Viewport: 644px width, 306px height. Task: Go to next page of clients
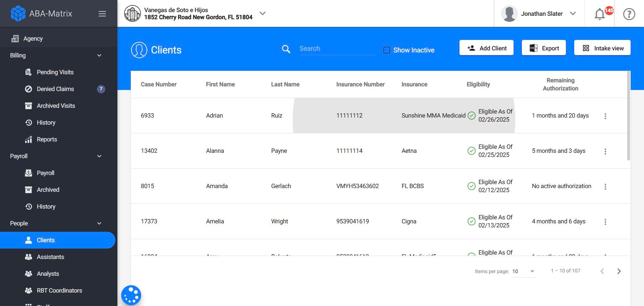pos(619,271)
